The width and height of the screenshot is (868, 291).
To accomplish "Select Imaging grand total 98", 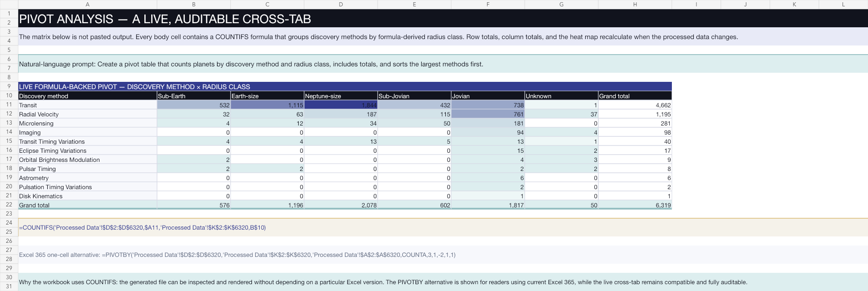I will (635, 132).
